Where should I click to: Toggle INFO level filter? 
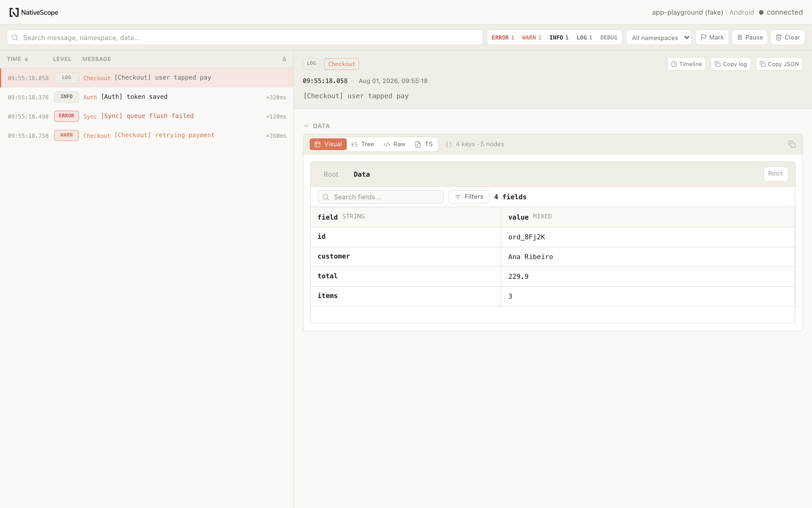click(559, 38)
